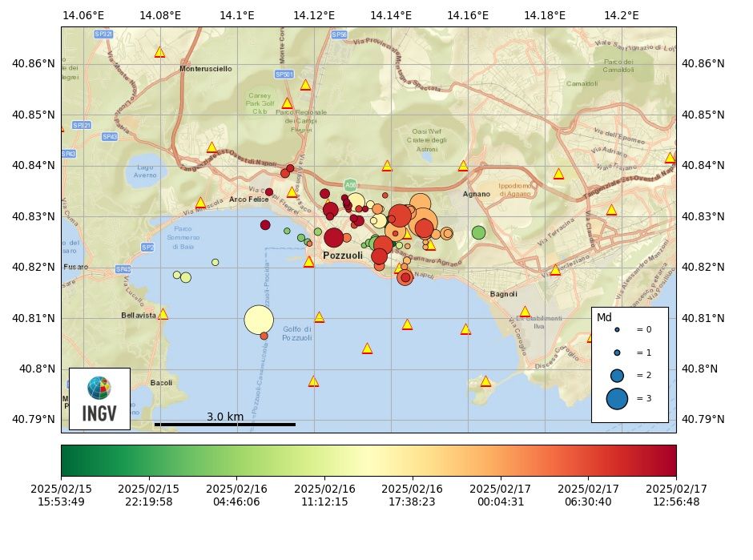Select the Pozzuoli place label

coord(344,254)
